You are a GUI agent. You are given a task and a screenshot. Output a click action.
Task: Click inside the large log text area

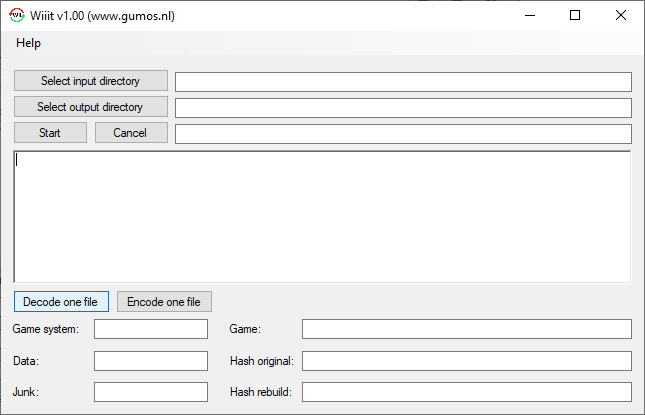321,216
